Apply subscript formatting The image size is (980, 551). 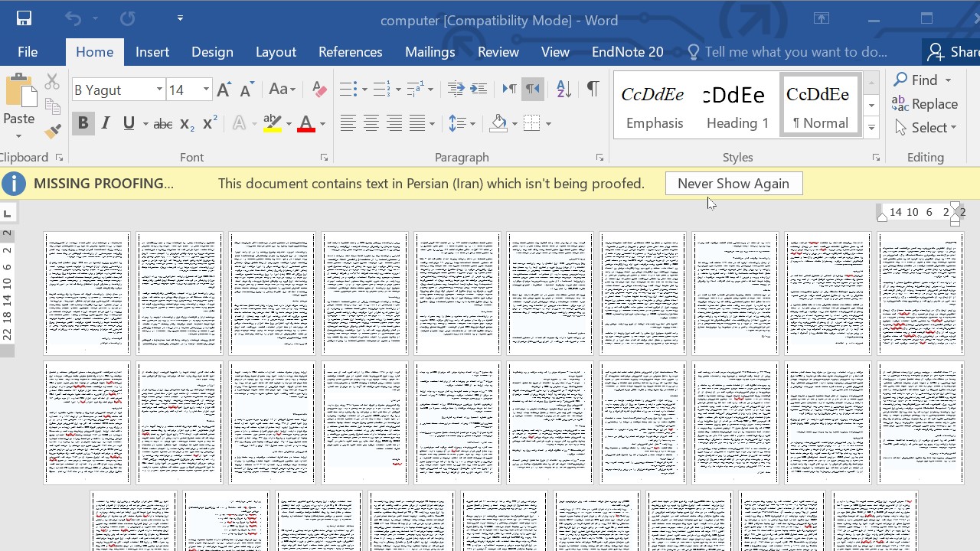pos(187,123)
